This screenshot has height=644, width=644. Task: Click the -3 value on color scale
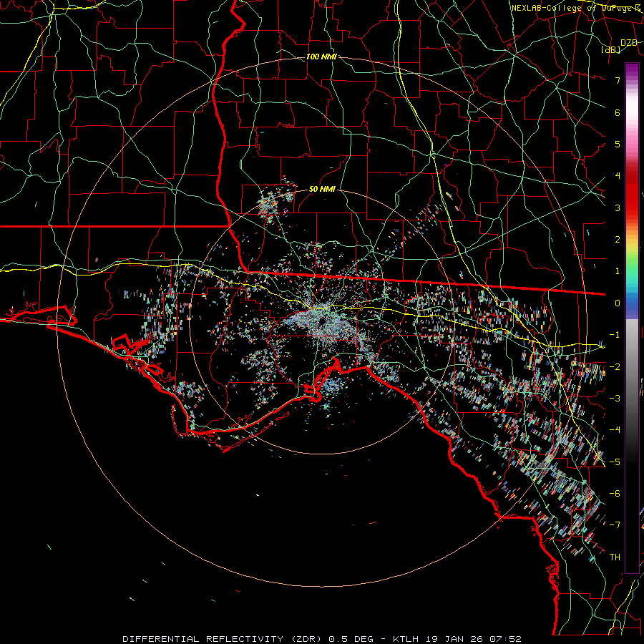(615, 399)
